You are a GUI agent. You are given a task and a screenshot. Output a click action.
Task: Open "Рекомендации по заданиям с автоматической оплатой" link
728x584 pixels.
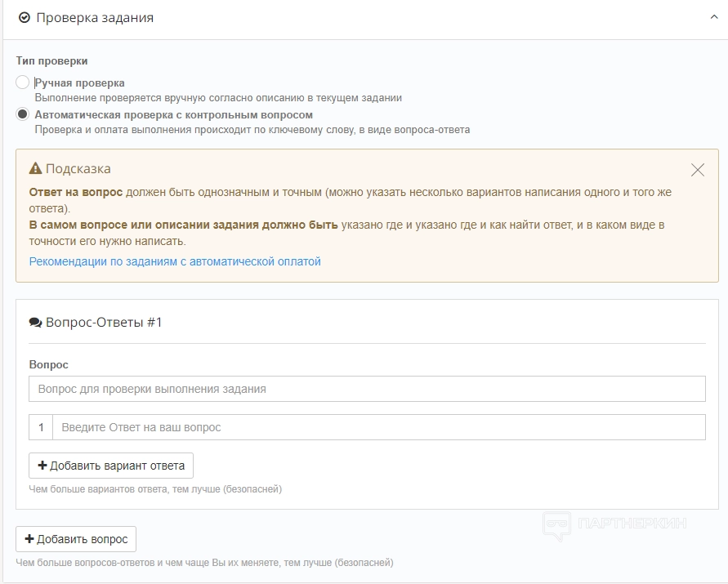(175, 262)
